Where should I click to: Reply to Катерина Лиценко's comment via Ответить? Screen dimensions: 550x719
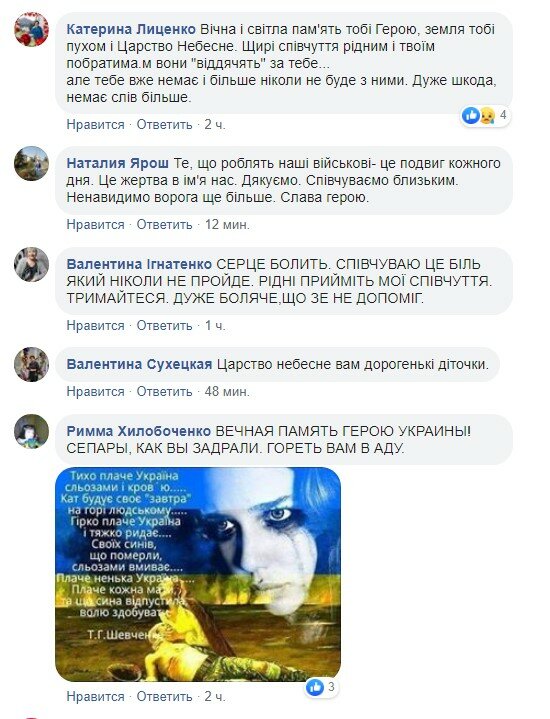(164, 124)
